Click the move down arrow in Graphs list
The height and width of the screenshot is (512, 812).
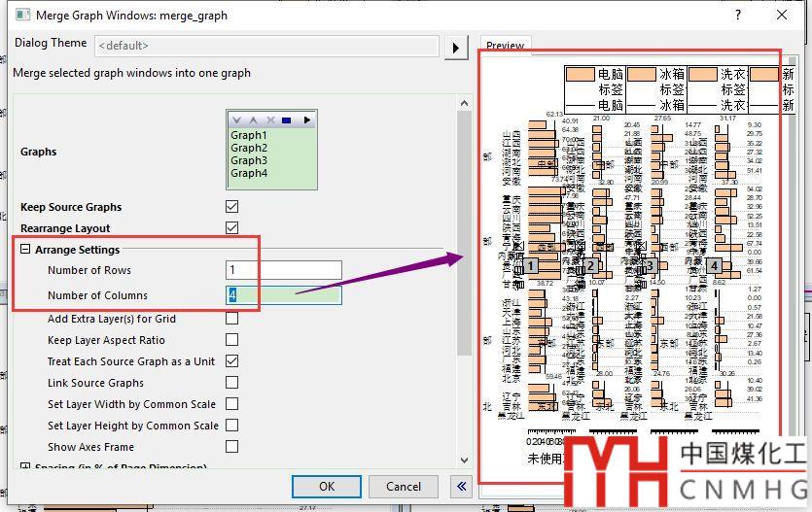click(237, 120)
